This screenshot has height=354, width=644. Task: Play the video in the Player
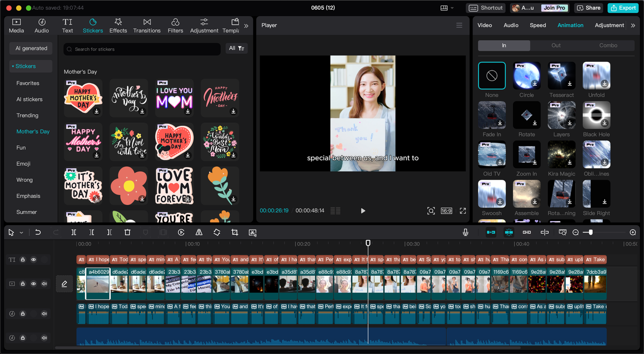[x=363, y=210]
